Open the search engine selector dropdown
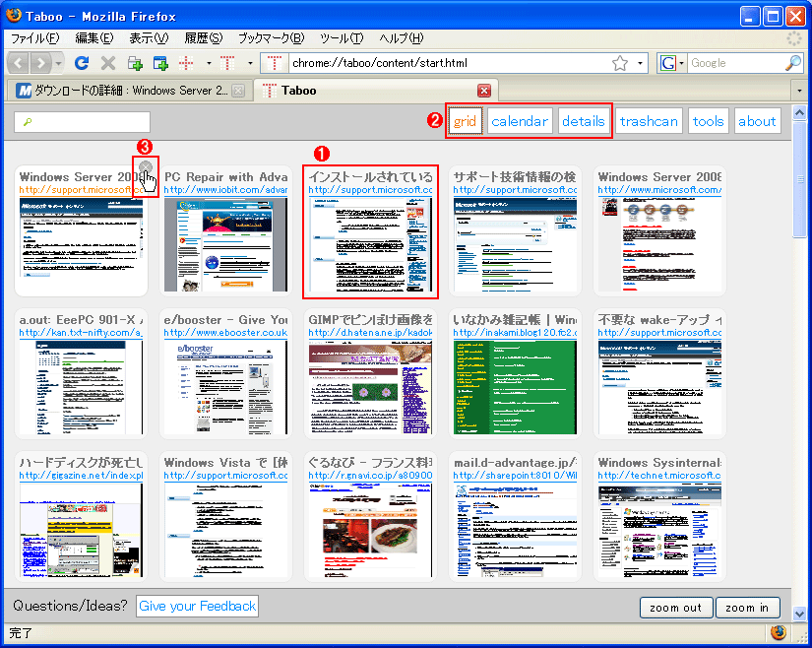The width and height of the screenshot is (812, 648). pyautogui.click(x=681, y=64)
